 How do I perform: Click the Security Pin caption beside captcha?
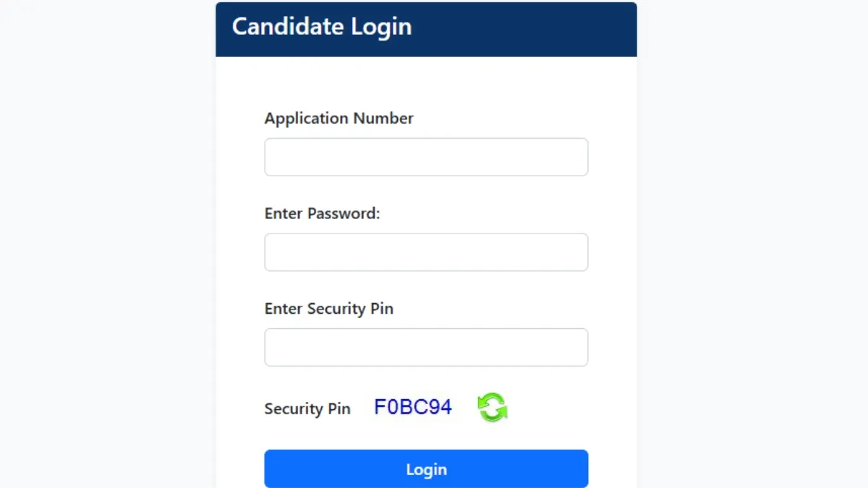pyautogui.click(x=307, y=408)
